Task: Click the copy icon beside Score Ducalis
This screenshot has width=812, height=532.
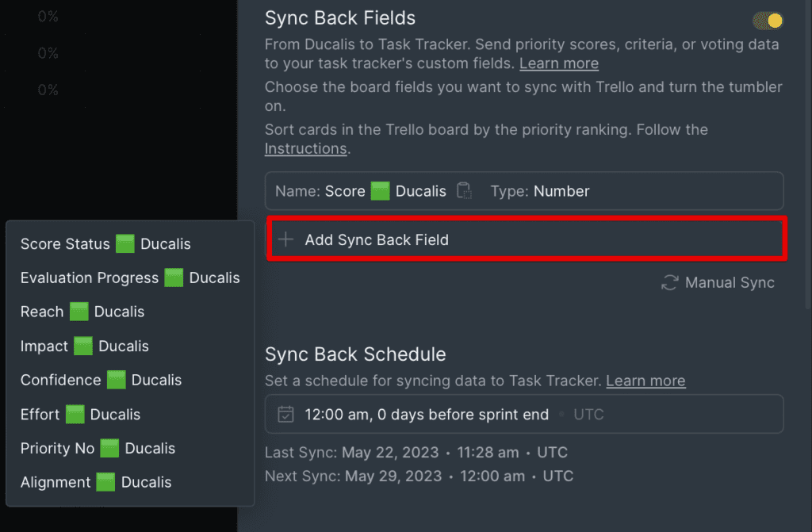Action: tap(465, 190)
